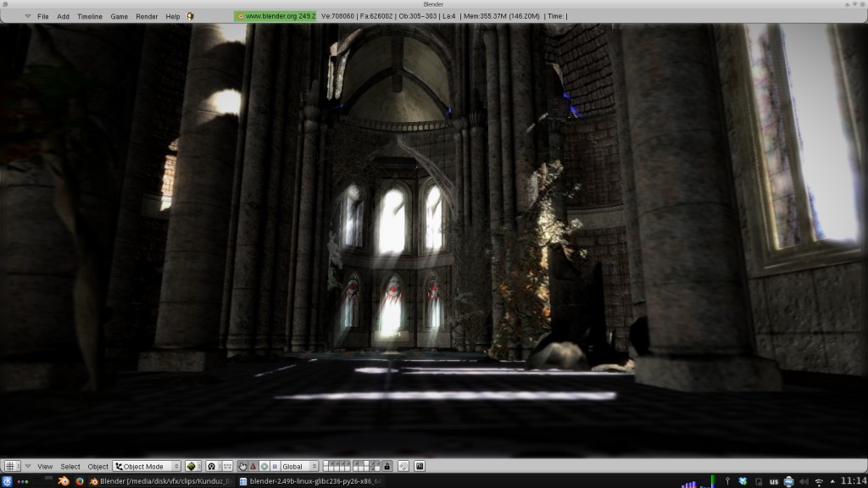Viewport: 868px width, 488px height.
Task: Click the Select menu in the viewport header
Action: pos(69,466)
